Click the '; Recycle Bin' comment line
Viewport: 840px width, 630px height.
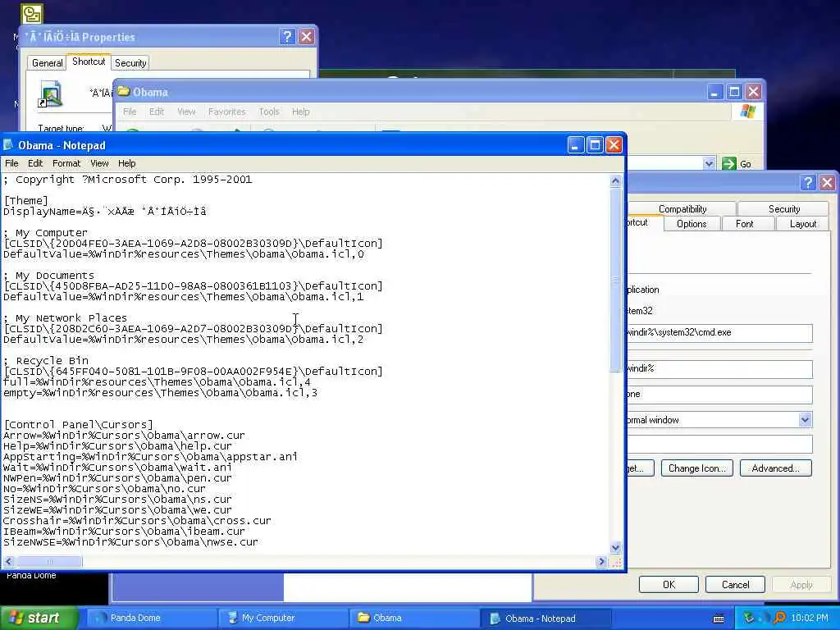(x=46, y=361)
